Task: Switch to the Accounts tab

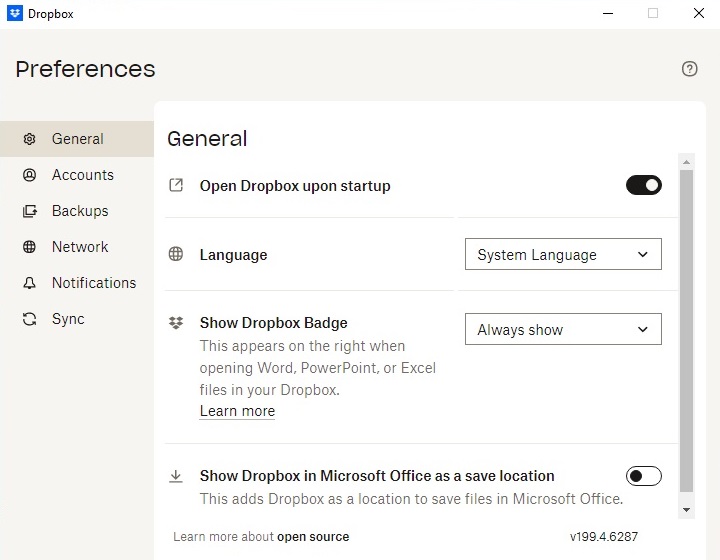Action: pyautogui.click(x=77, y=175)
